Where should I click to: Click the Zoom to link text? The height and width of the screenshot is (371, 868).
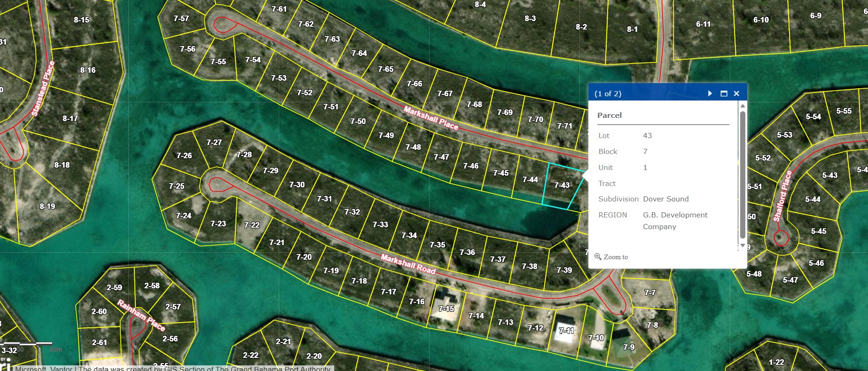click(x=616, y=257)
